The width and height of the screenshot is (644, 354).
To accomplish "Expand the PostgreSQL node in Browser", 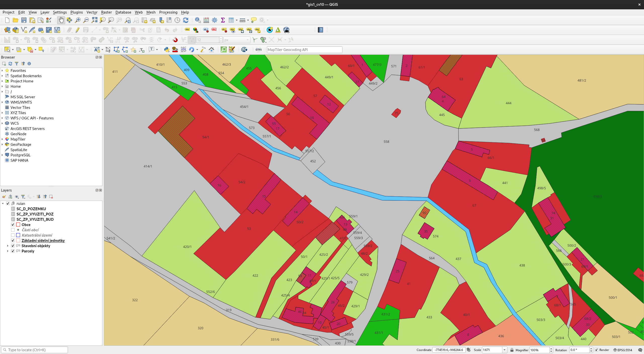I will tap(2, 155).
